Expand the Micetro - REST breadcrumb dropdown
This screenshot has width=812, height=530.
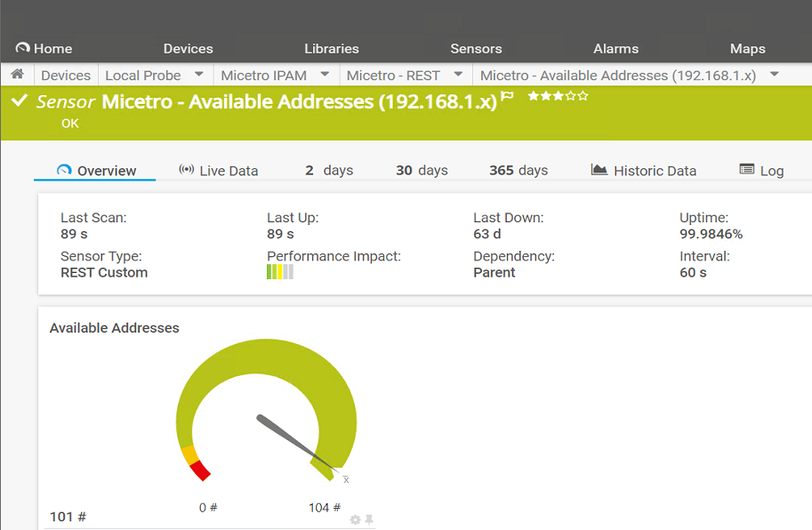click(x=458, y=76)
